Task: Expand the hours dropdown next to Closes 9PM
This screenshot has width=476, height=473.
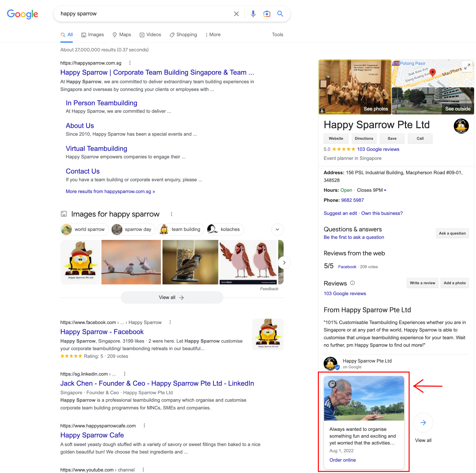Action: pos(385,190)
